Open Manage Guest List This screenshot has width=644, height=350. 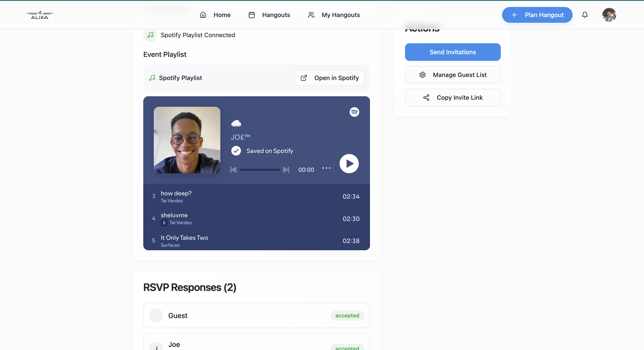(453, 75)
